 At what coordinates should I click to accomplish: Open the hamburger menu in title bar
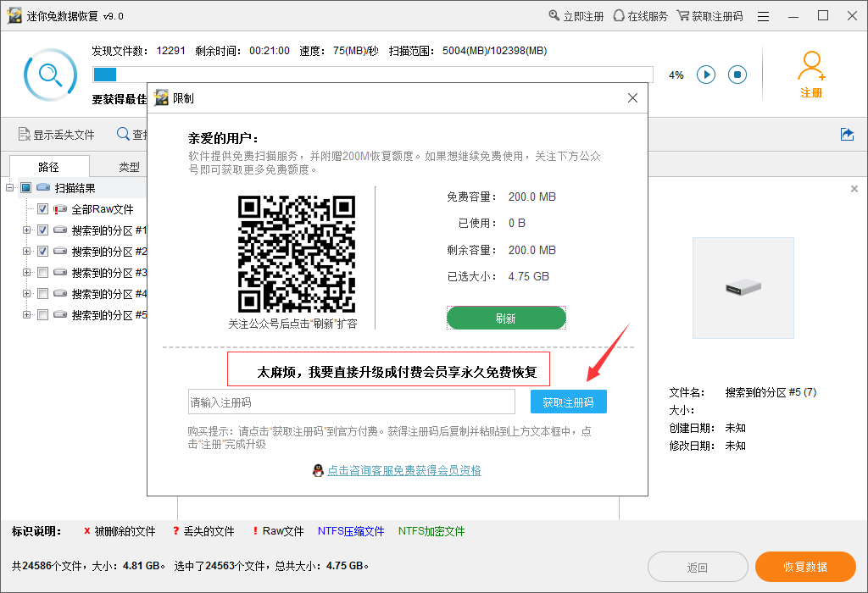(x=764, y=17)
